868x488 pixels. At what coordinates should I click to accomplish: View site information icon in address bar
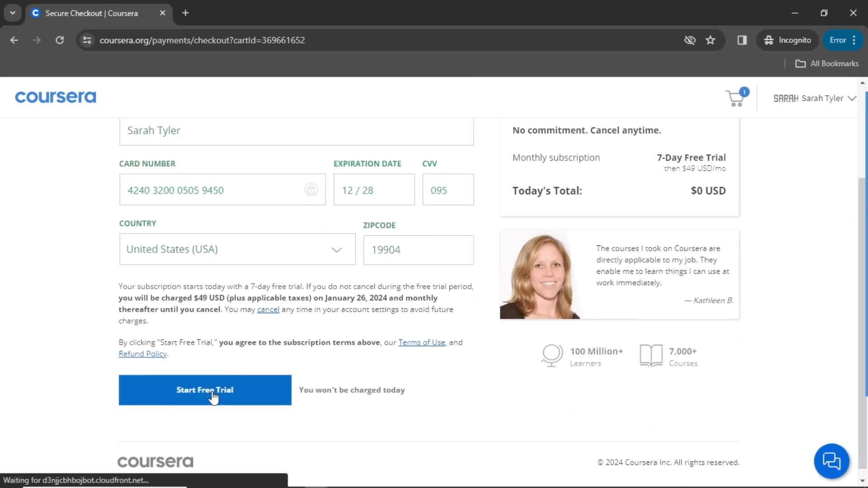coord(87,40)
